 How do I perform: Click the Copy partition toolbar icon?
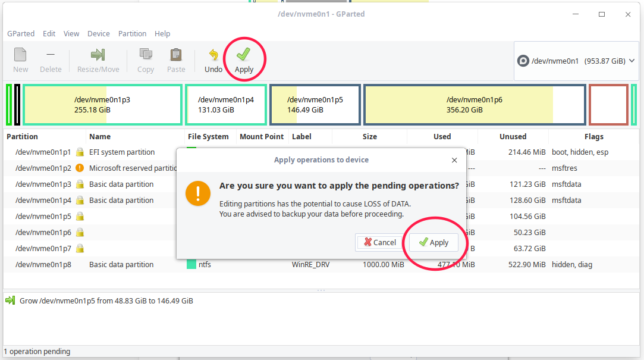pos(146,61)
